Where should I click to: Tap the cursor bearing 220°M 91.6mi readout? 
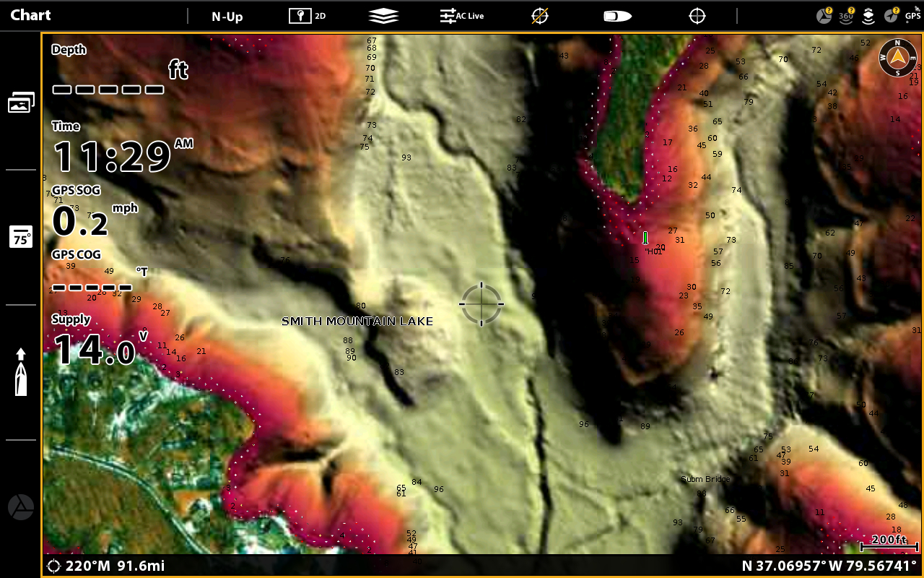click(x=105, y=566)
